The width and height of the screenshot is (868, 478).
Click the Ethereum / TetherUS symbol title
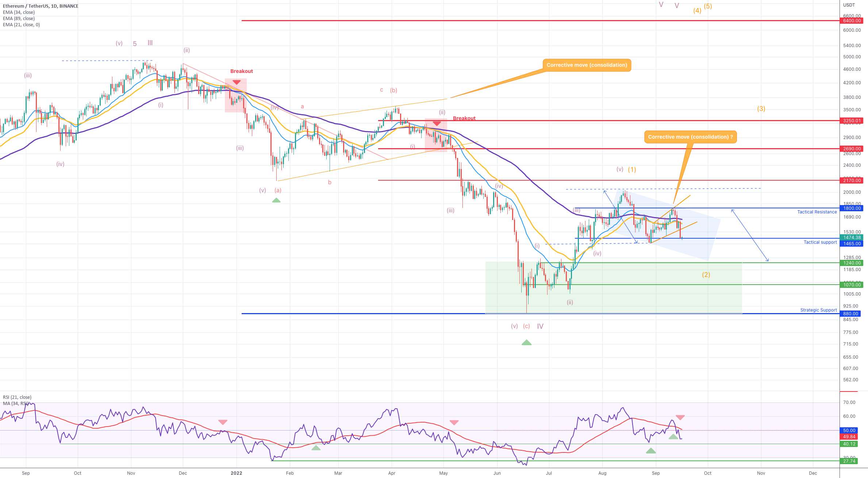pos(41,6)
